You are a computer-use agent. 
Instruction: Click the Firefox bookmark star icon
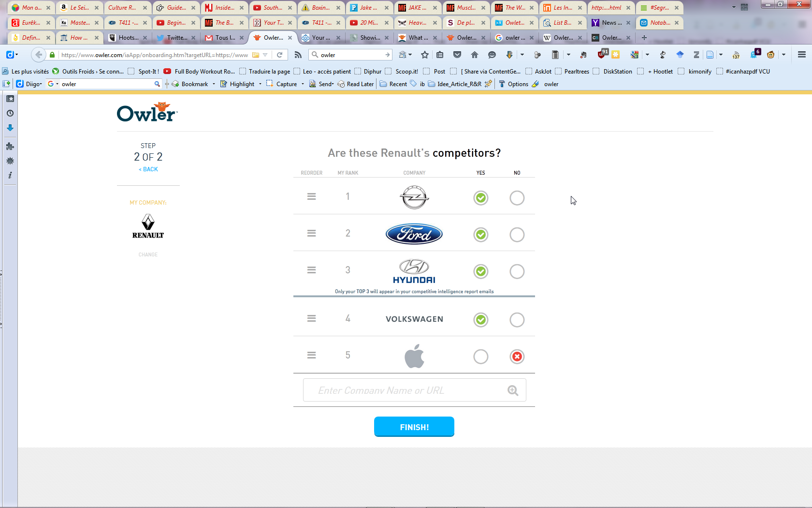pos(425,55)
